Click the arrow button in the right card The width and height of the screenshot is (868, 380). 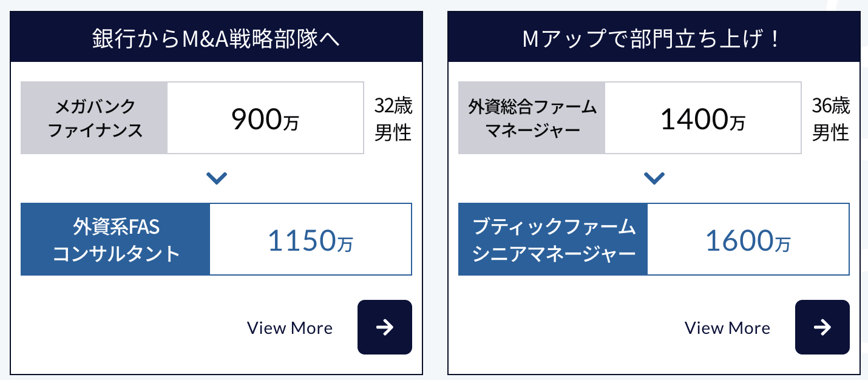[x=822, y=327]
